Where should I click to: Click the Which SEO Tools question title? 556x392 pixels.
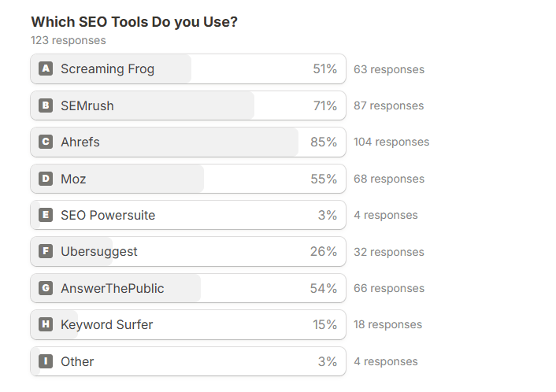point(135,22)
